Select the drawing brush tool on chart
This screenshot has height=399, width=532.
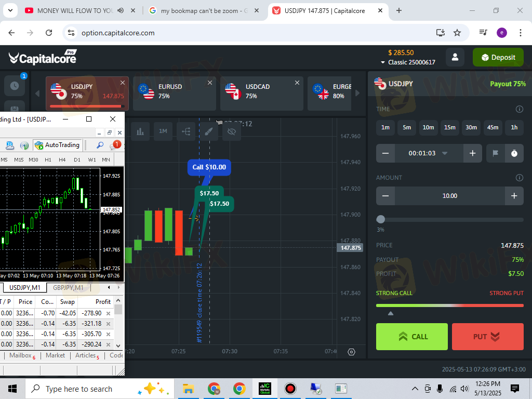pyautogui.click(x=209, y=131)
